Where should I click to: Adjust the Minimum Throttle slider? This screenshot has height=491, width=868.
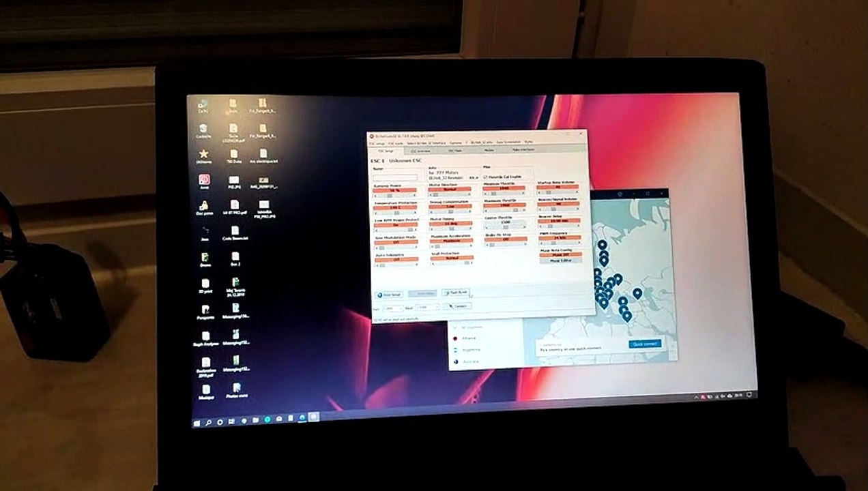505,193
